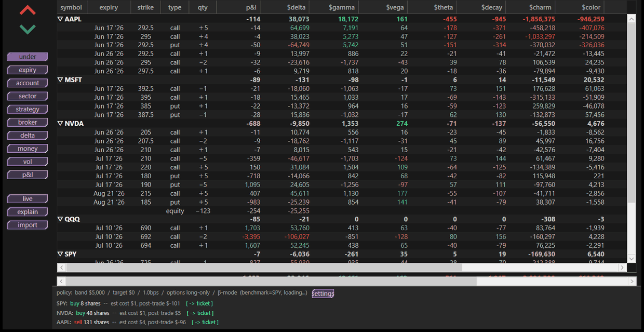The image size is (644, 332).
Task: Click vertical scrollbar down arrow
Action: pos(632,258)
